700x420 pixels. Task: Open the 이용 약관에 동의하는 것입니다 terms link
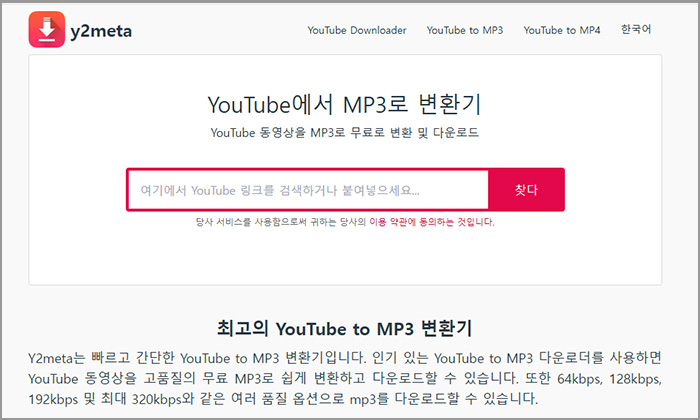432,222
